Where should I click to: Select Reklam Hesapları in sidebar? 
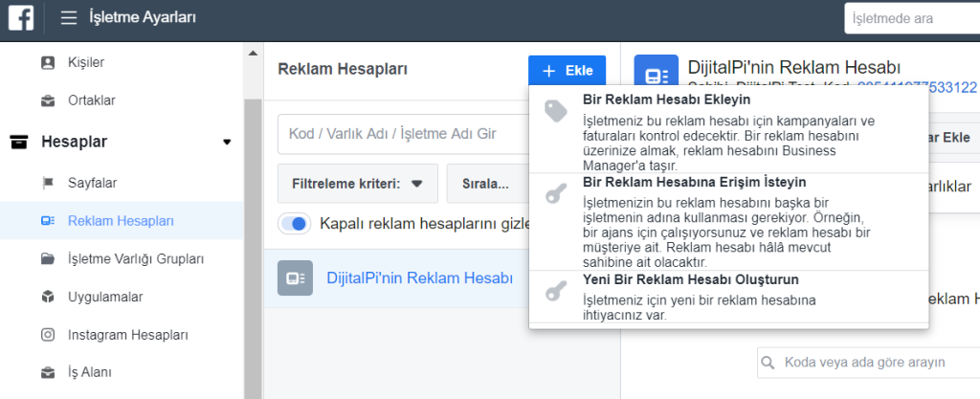click(122, 220)
